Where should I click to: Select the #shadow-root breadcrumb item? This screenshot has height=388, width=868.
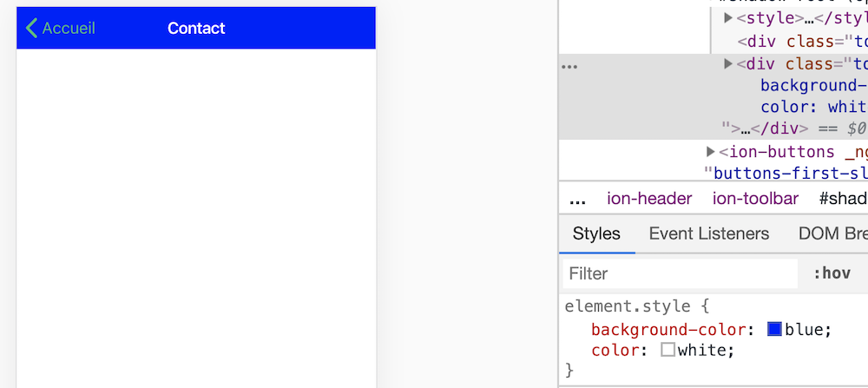pyautogui.click(x=842, y=199)
